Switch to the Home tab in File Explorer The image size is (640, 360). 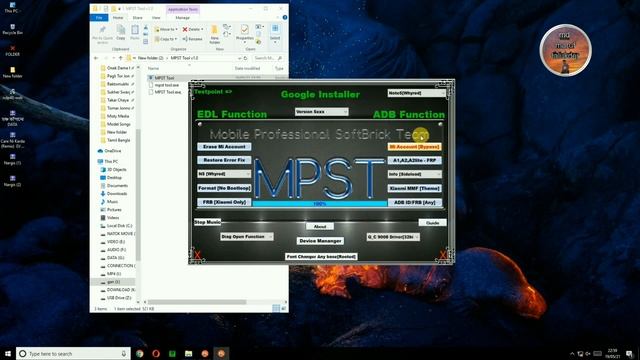coord(118,18)
